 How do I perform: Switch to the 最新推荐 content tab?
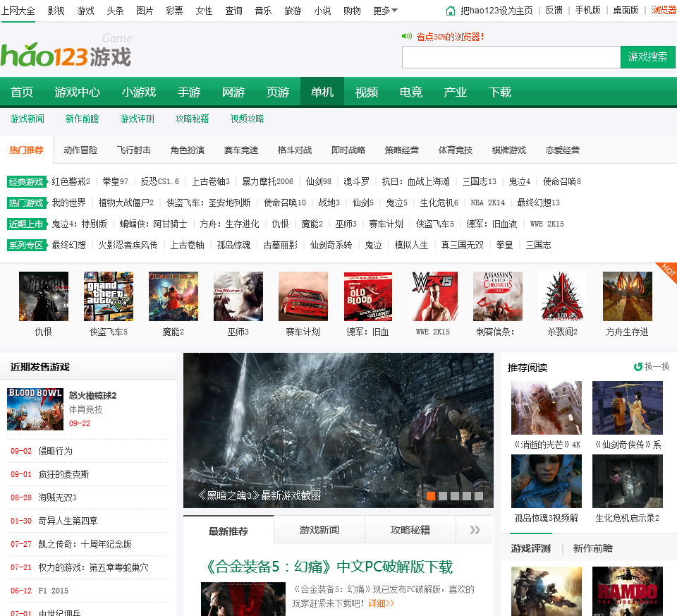[228, 531]
